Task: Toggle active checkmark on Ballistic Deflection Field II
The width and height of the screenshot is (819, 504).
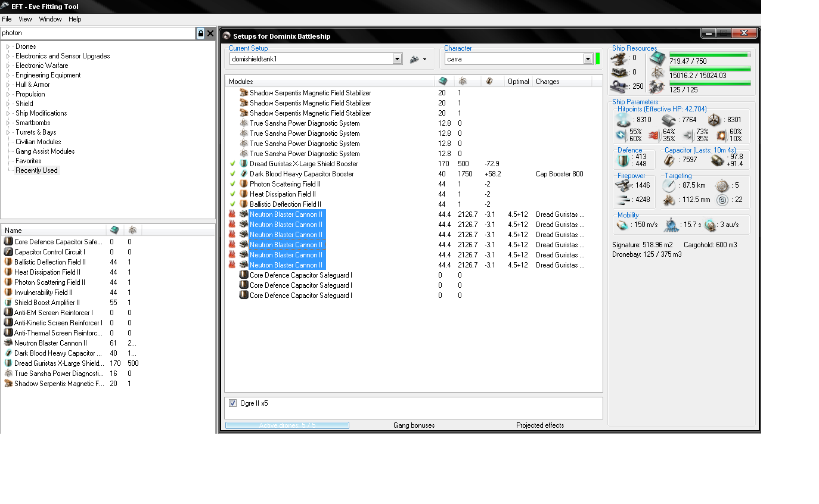Action: [x=232, y=204]
